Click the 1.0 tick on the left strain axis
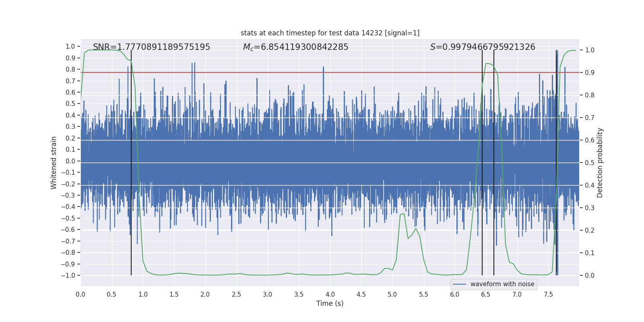The width and height of the screenshot is (644, 322). point(70,46)
